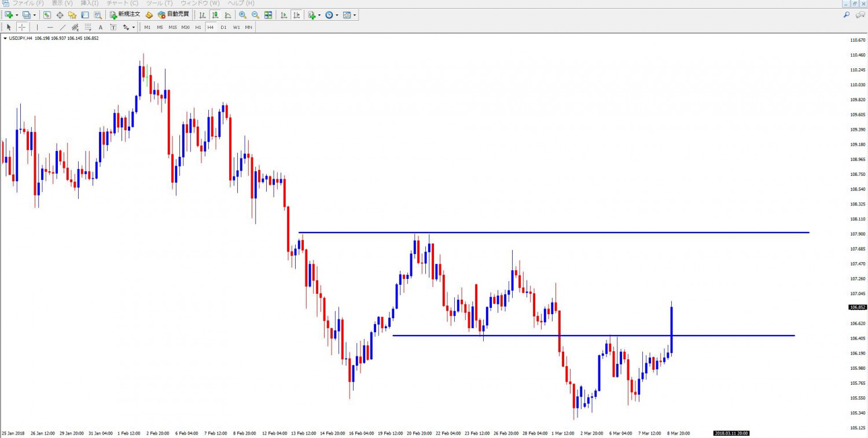
Task: Switch timeframe to M15
Action: (172, 27)
